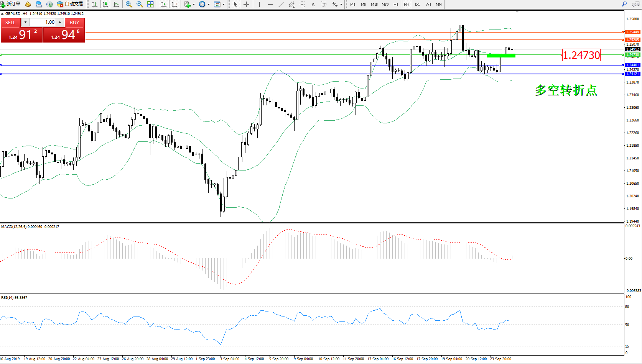Select the crosshair tool
Viewport: 642px width, 364px height.
click(x=246, y=4)
